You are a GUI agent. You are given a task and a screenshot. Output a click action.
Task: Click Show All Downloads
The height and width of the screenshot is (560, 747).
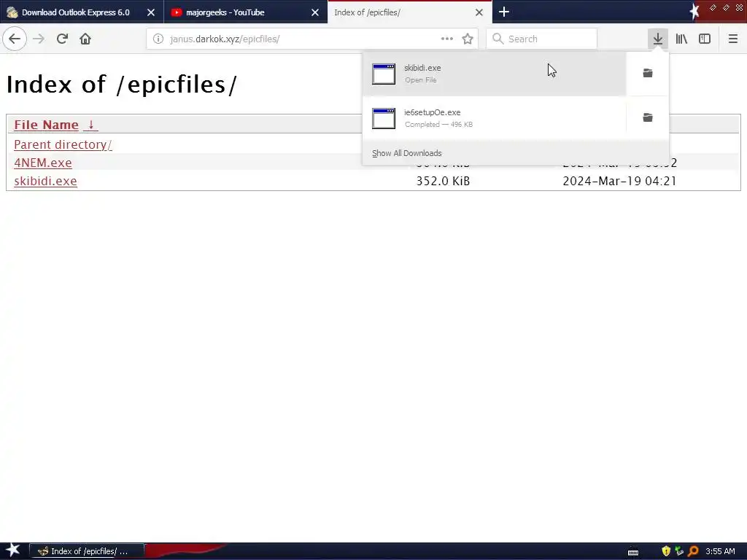[x=407, y=153]
